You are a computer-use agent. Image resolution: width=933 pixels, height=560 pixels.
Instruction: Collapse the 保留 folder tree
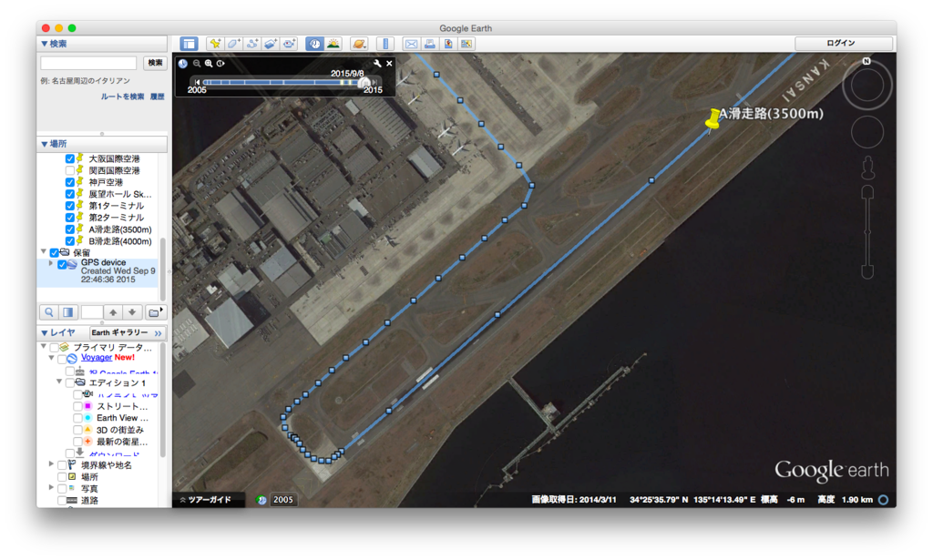click(44, 252)
